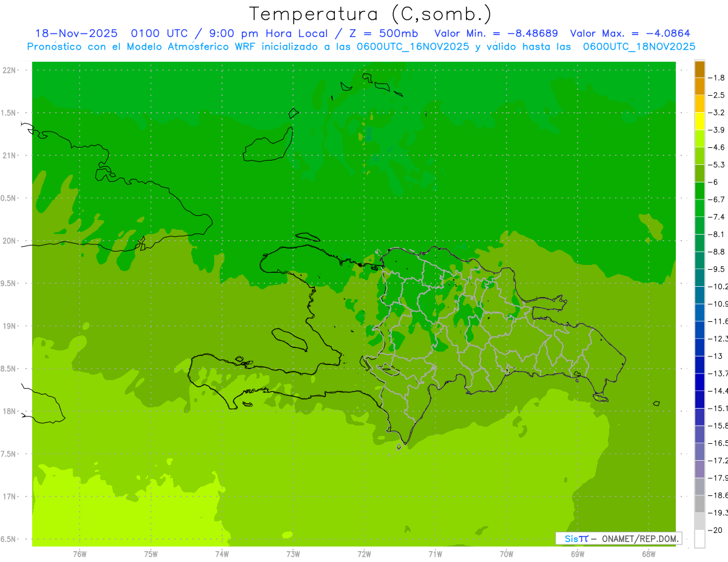Select the orange swatch between -1.8 and -2.5
728x562 pixels.
pos(699,87)
